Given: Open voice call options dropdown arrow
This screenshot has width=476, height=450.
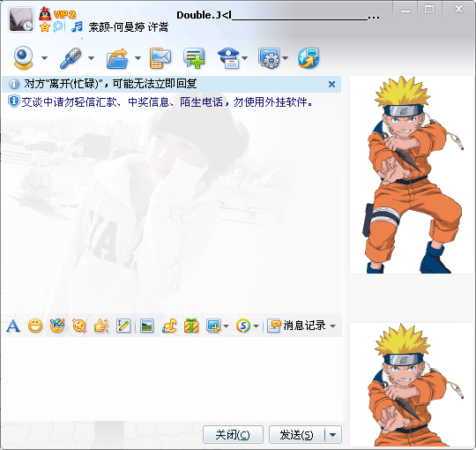Looking at the screenshot, I should 91,58.
